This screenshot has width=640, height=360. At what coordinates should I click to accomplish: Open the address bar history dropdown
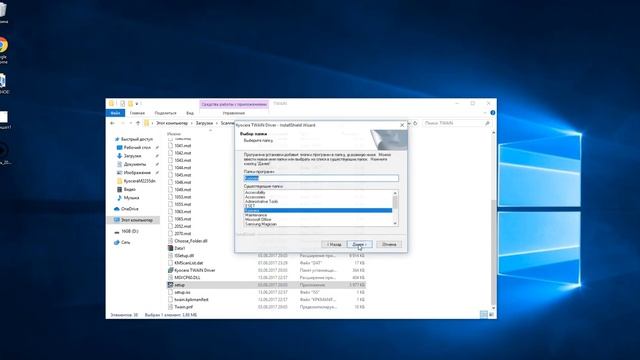(x=409, y=123)
